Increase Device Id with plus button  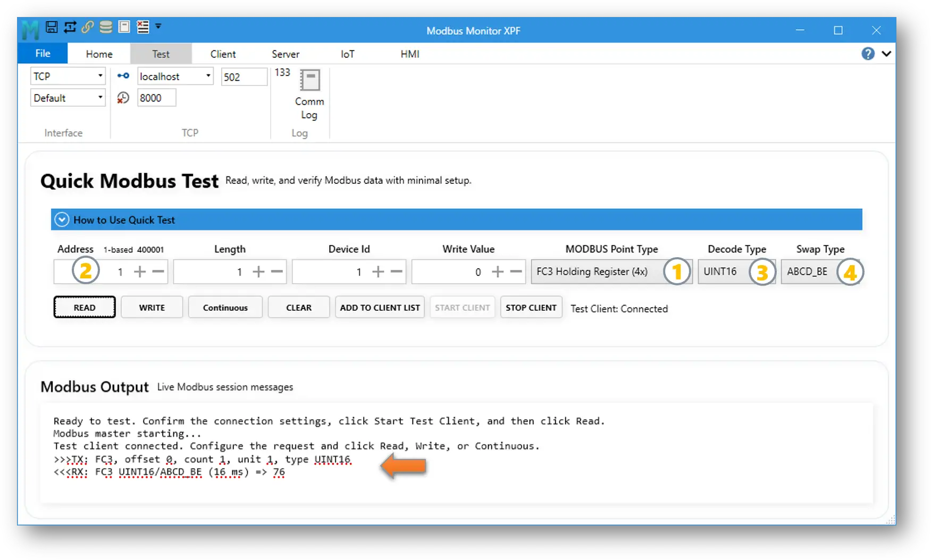(x=378, y=272)
